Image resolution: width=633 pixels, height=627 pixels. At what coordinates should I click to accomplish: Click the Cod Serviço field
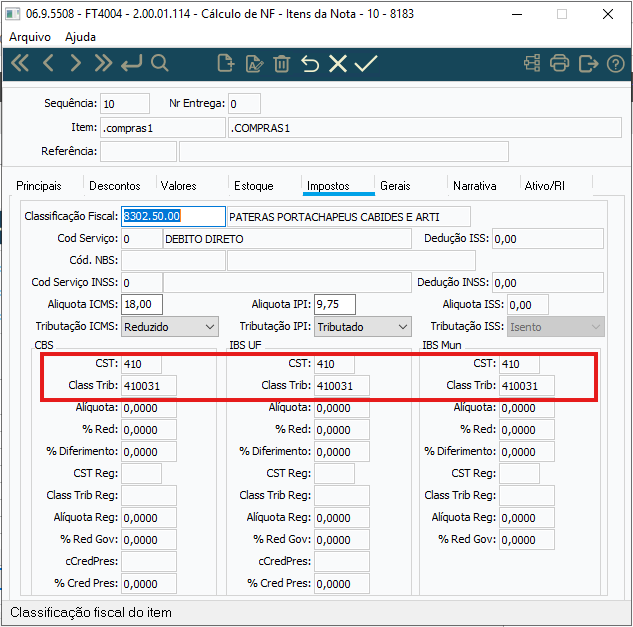[142, 239]
